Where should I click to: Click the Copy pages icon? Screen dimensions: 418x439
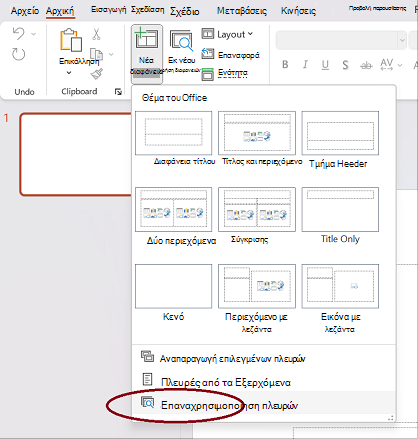pos(97,54)
